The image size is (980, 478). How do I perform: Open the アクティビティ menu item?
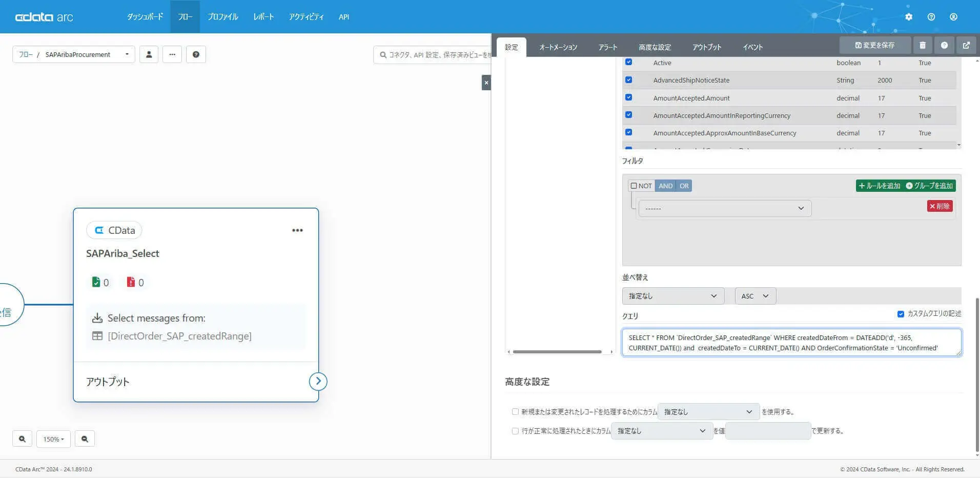(x=306, y=17)
